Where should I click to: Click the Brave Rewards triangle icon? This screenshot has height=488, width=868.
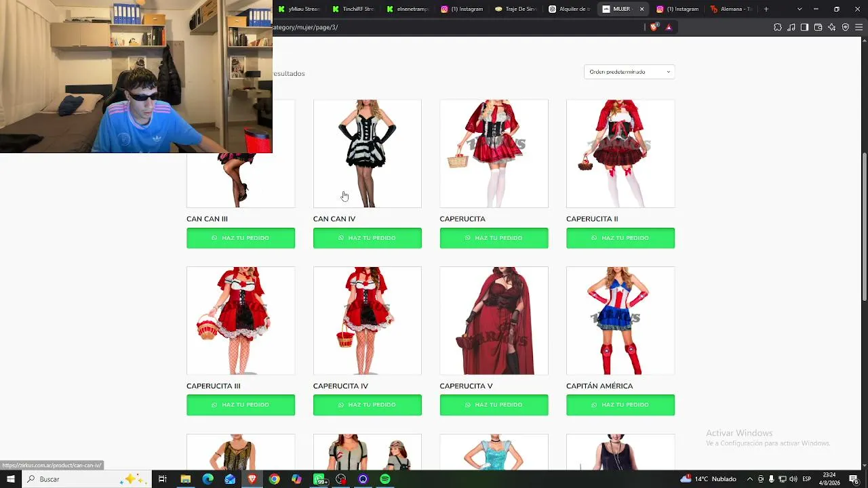[x=669, y=27]
